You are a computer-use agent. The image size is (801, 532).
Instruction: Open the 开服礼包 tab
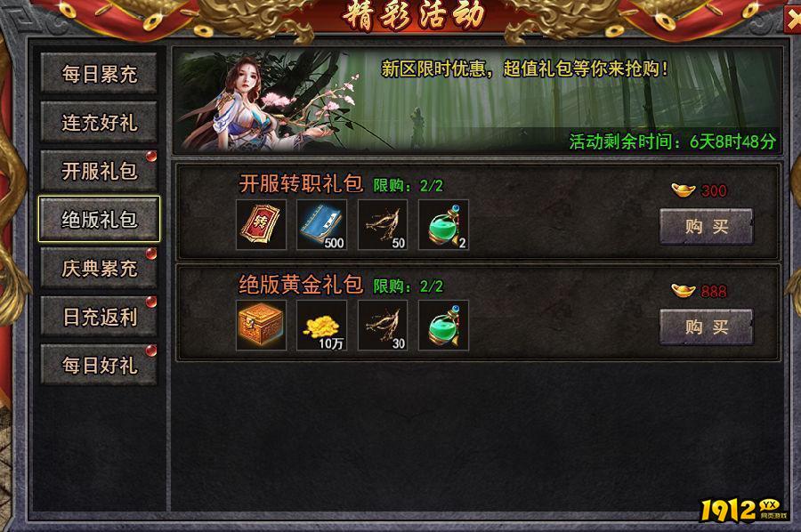(99, 171)
